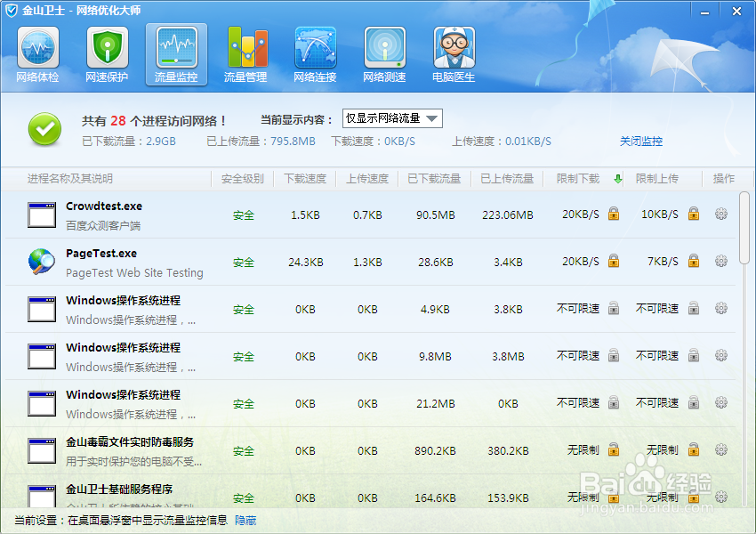756x534 pixels.
Task: Click the 20KB/S download limit of PageTest.exe
Action: (x=581, y=262)
